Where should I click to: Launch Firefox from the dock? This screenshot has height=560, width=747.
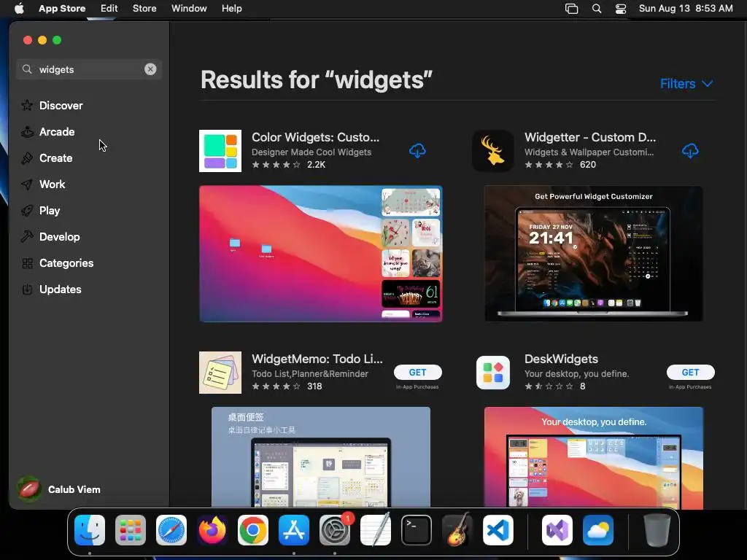[x=212, y=530]
